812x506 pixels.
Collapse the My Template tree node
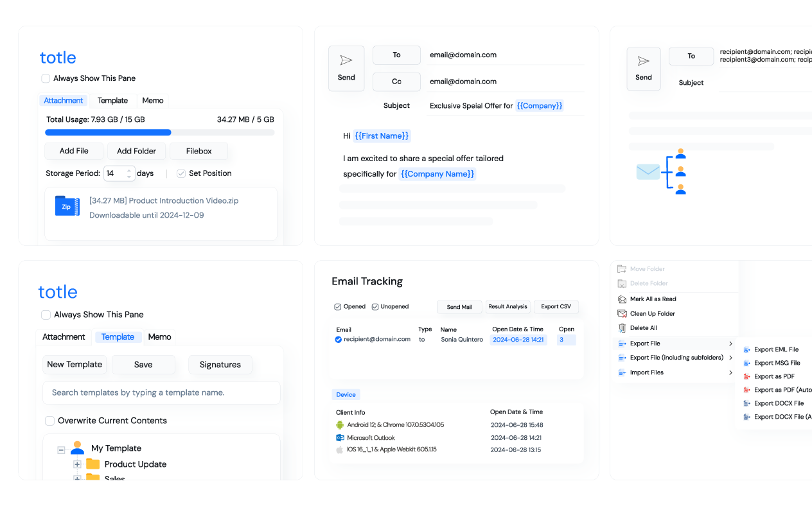tap(61, 449)
